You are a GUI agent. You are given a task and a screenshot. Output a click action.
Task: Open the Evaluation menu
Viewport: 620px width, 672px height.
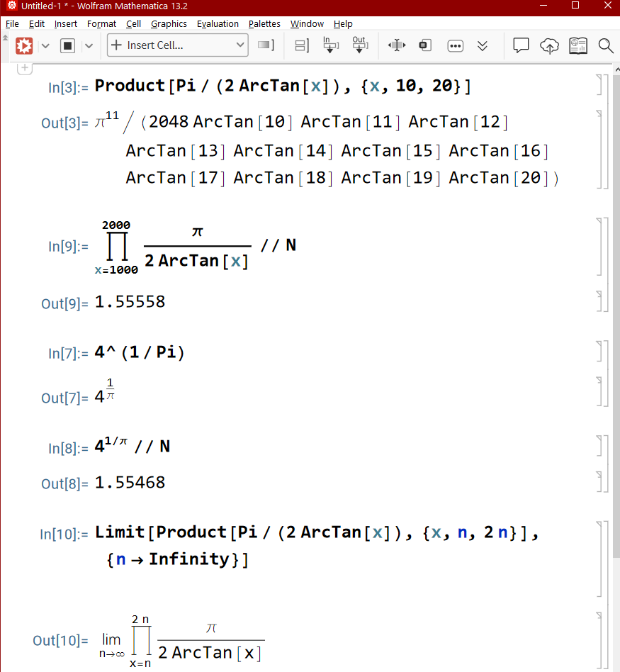click(218, 24)
